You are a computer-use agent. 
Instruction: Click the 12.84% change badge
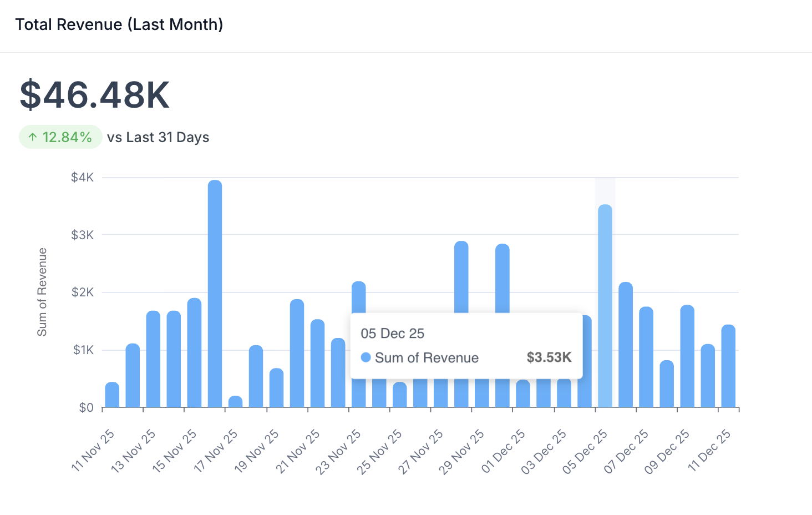[x=60, y=137]
